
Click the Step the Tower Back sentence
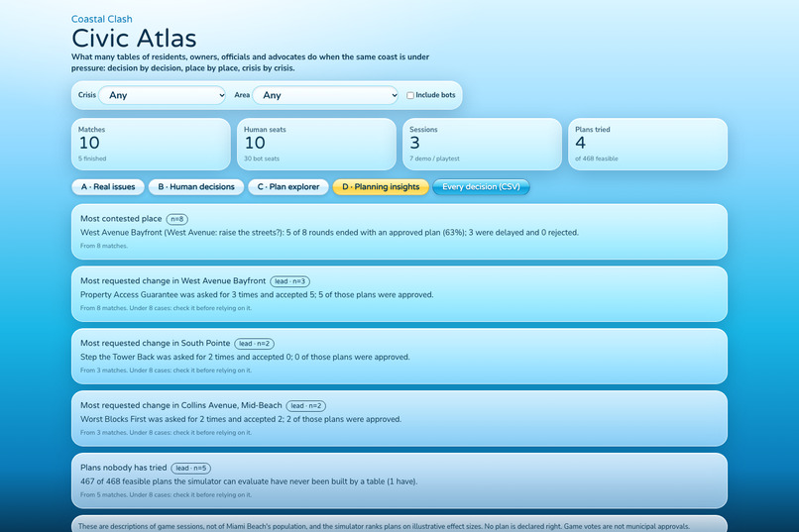point(245,357)
